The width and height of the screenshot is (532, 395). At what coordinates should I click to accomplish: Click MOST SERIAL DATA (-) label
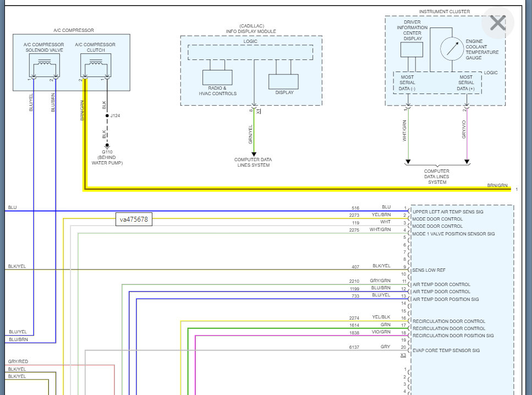[x=407, y=83]
